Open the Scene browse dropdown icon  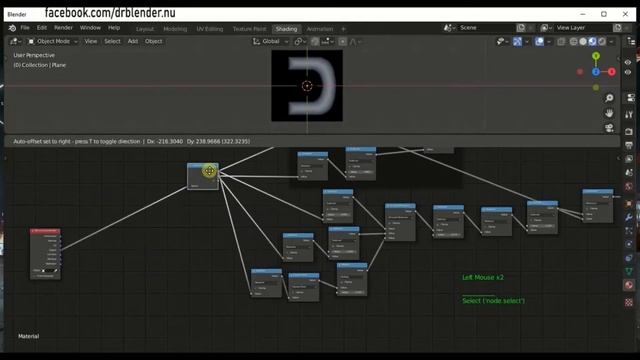(449, 28)
